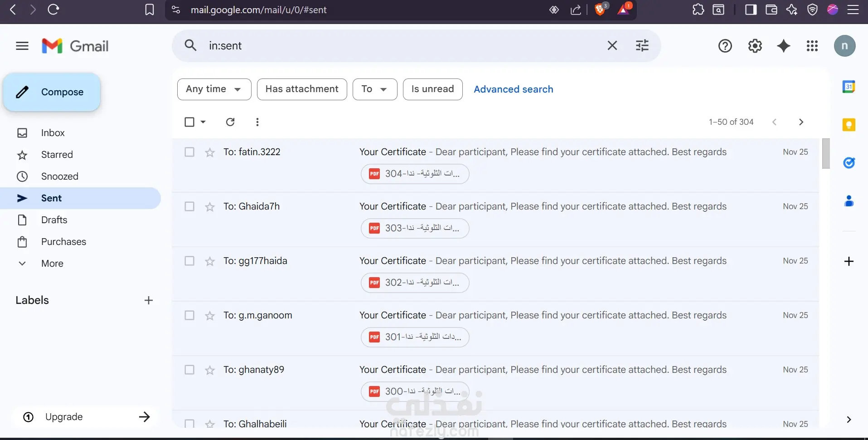Open the Drafts folder

(x=54, y=220)
